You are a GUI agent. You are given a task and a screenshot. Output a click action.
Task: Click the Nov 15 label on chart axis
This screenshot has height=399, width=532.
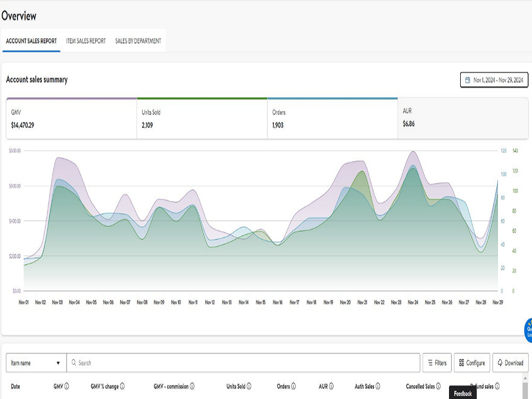click(x=261, y=302)
